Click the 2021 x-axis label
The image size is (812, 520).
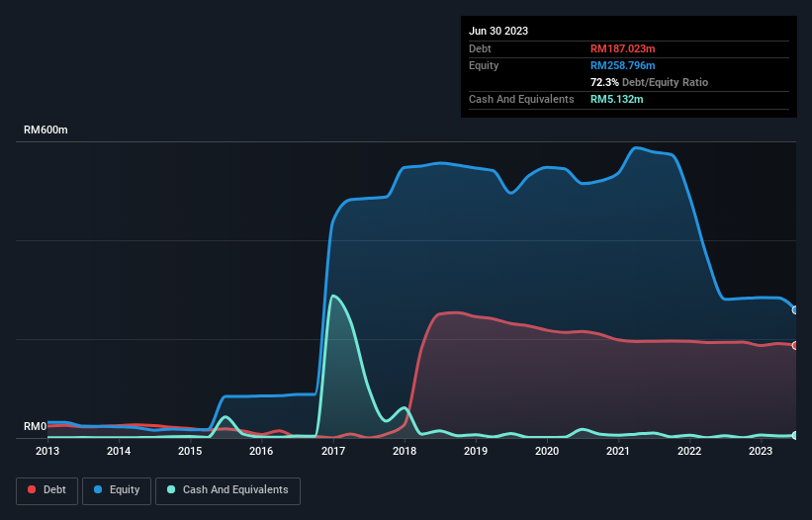point(618,451)
